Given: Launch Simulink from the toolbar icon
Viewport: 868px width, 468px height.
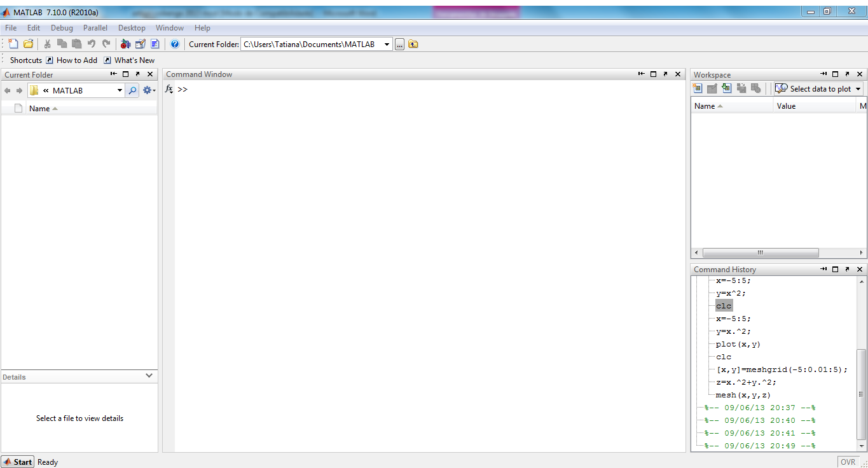Looking at the screenshot, I should coord(125,44).
